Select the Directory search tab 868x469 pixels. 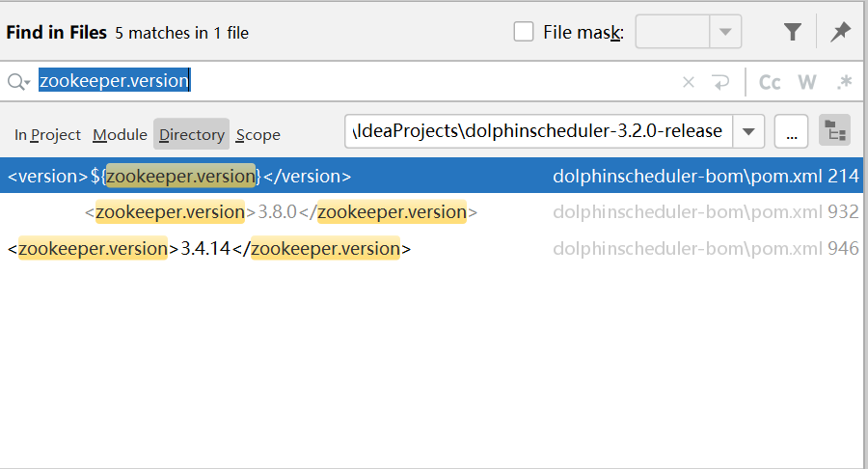tap(191, 135)
